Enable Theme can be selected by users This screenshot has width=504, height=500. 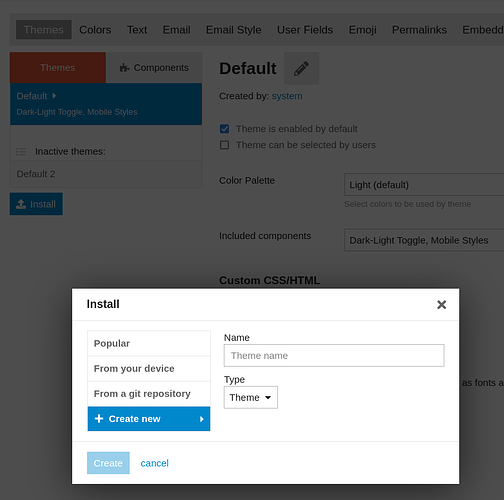point(224,145)
